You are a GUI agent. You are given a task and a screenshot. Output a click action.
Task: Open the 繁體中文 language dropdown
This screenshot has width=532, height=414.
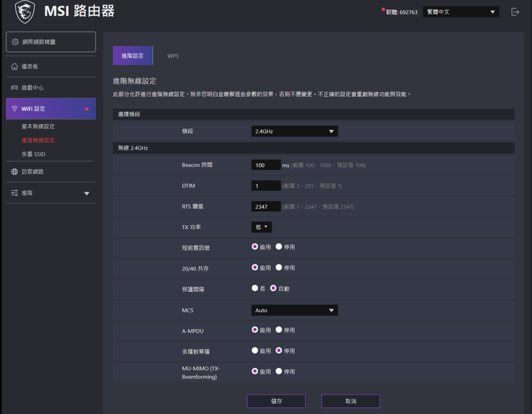point(460,12)
